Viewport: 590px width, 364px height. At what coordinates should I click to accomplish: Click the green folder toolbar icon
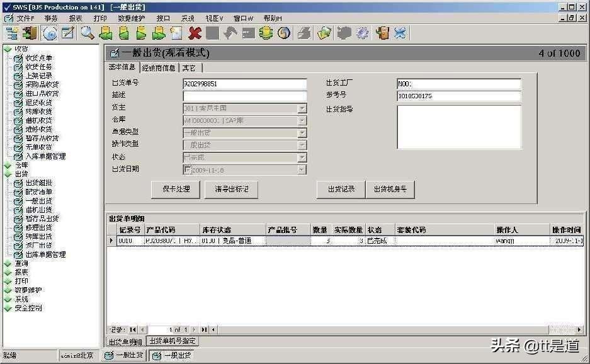(x=324, y=33)
